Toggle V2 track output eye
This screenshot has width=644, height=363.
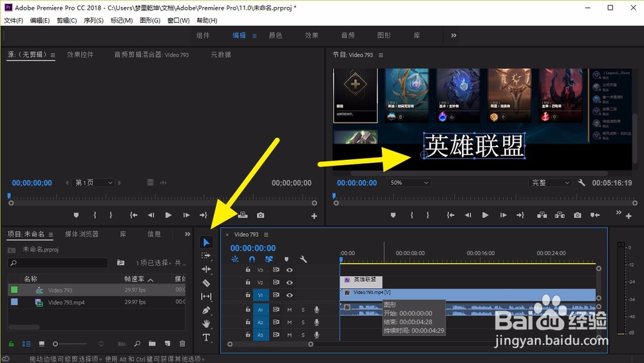click(x=290, y=282)
